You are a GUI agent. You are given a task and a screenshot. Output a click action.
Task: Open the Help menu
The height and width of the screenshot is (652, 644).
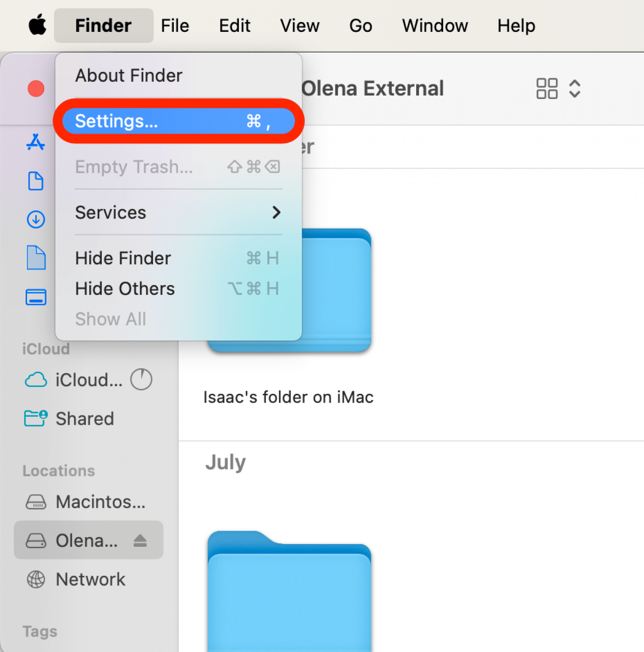coord(516,26)
